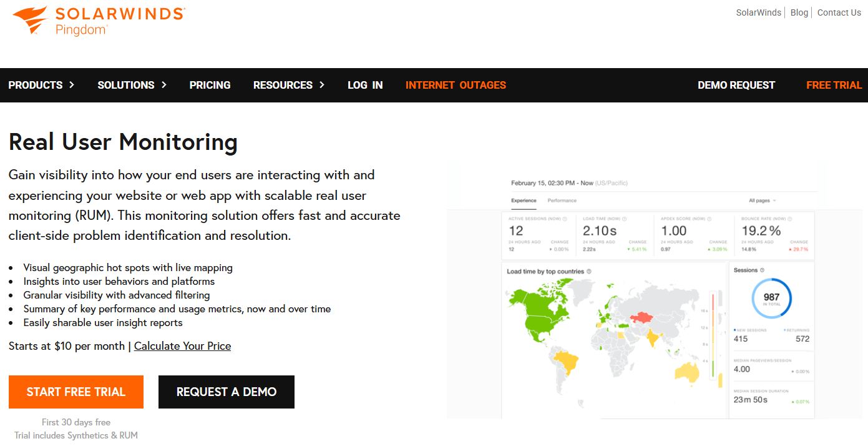Open the Active Sessions help tooltip icon
The image size is (868, 446).
tap(564, 218)
